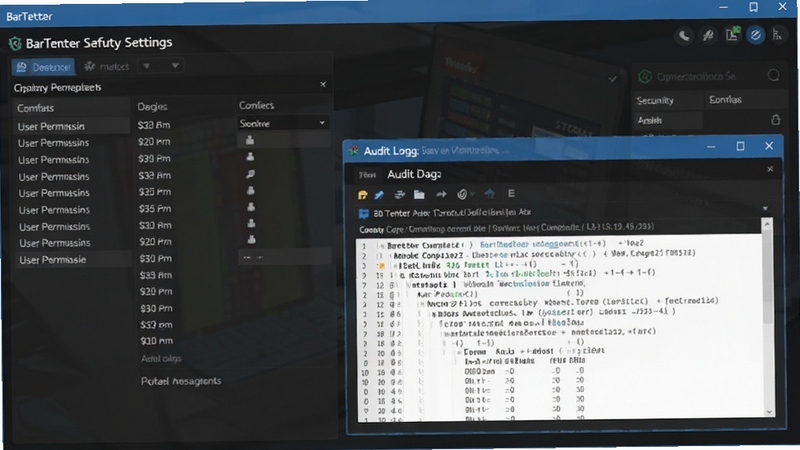Open the Sioolire combo box under Conflecs
The image size is (800, 450).
click(283, 123)
